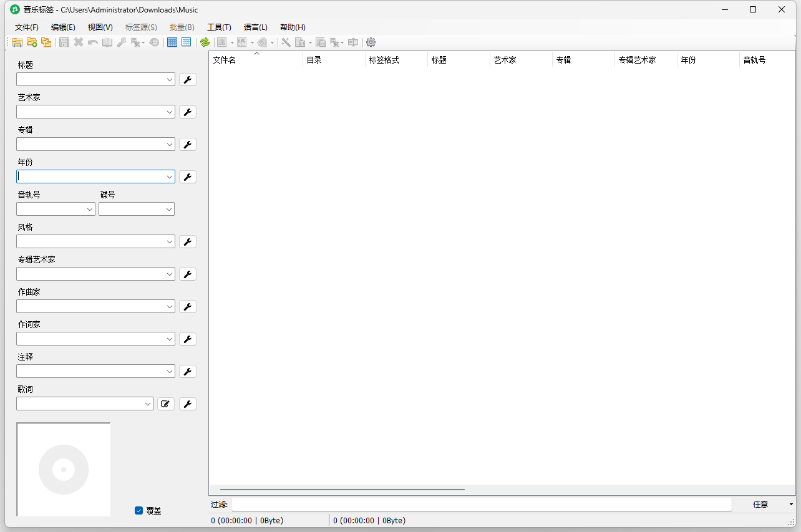Click the edit lyrics pencil button
The image size is (801, 532).
(165, 404)
